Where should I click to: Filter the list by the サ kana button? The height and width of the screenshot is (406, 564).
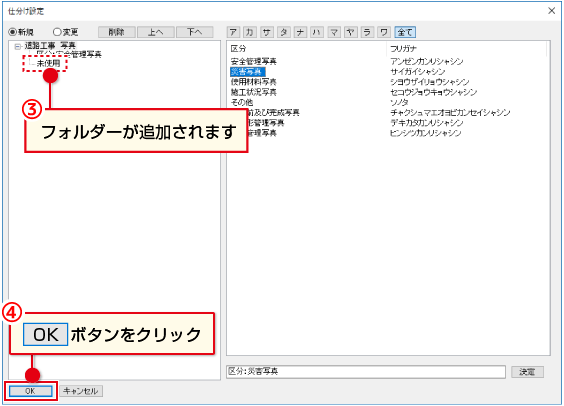(x=266, y=32)
